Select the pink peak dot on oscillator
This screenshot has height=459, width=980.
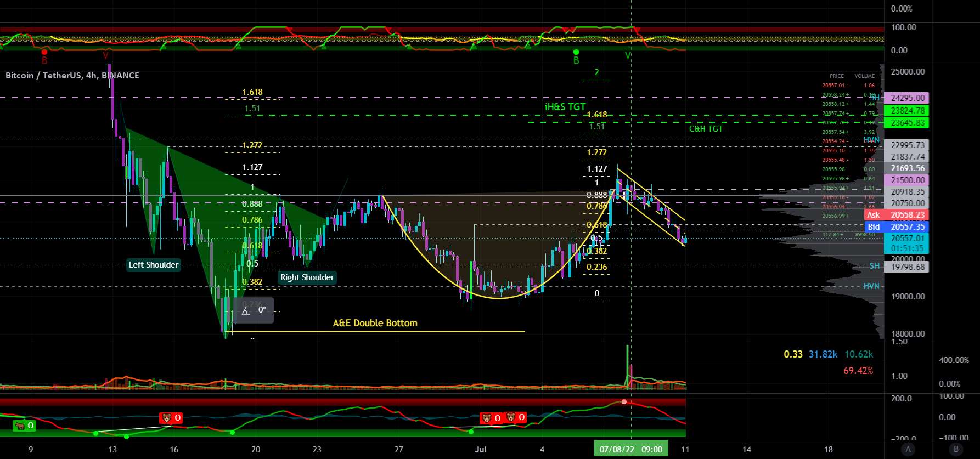(624, 402)
